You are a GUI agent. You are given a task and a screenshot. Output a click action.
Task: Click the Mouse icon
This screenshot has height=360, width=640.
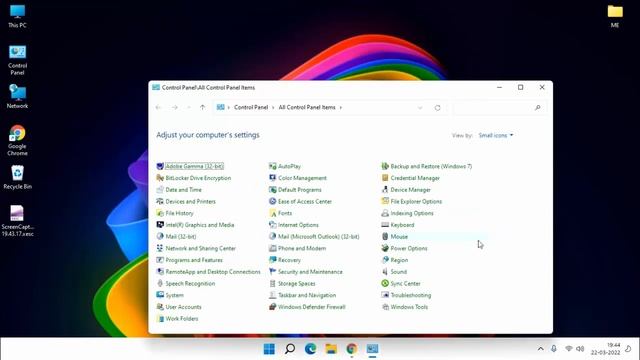385,237
